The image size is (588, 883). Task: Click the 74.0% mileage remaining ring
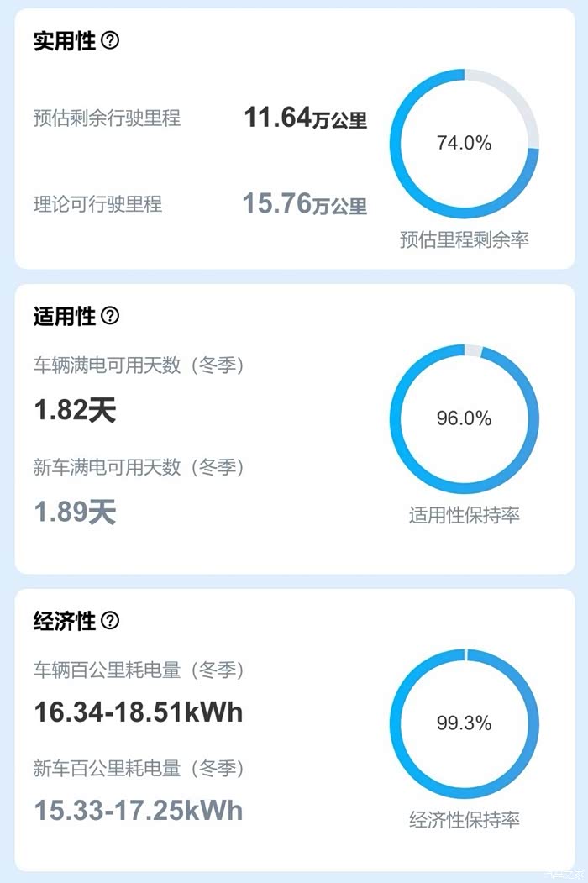[464, 144]
